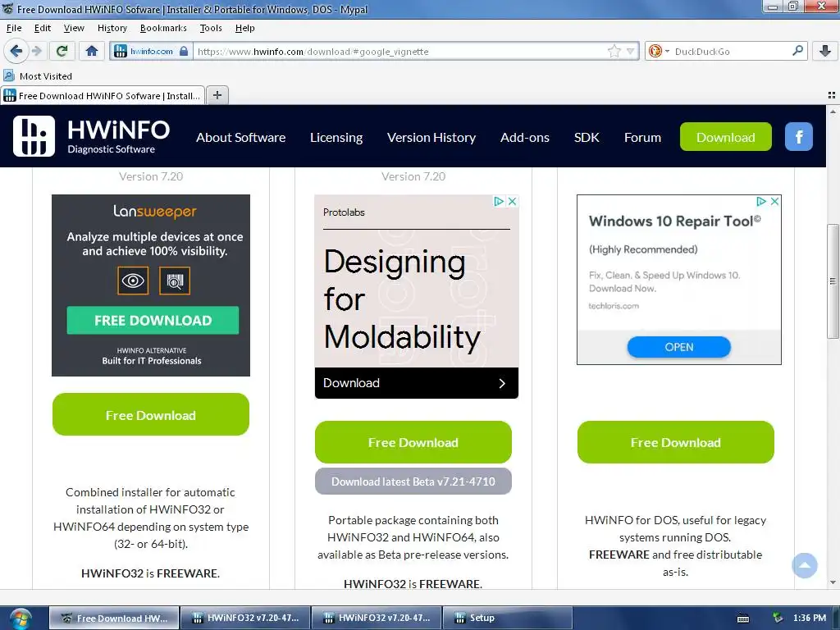Viewport: 840px width, 630px height.
Task: Open the Most Visited bookmarks folder
Action: tap(38, 76)
